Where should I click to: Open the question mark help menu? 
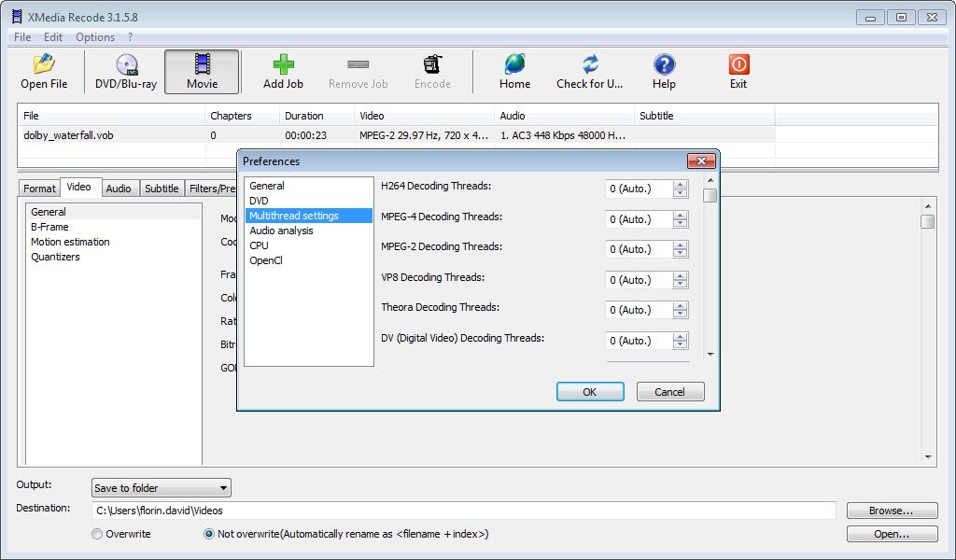[x=130, y=37]
